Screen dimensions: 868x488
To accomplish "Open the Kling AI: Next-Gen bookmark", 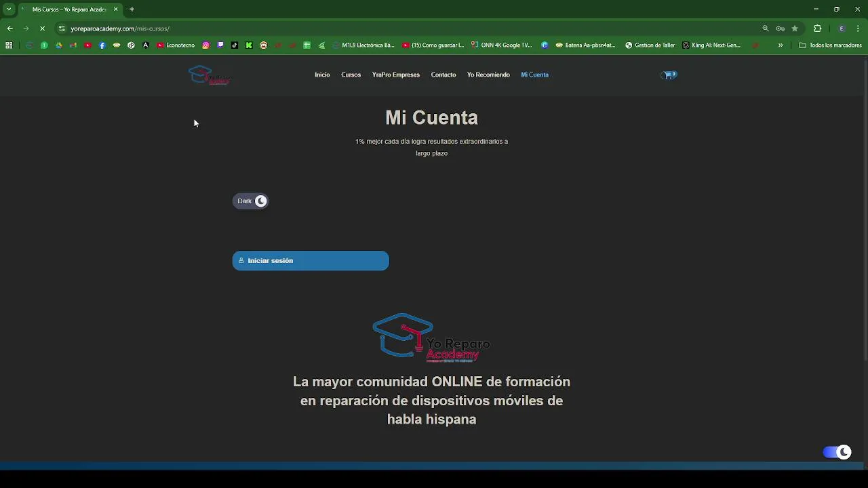I will pos(711,45).
